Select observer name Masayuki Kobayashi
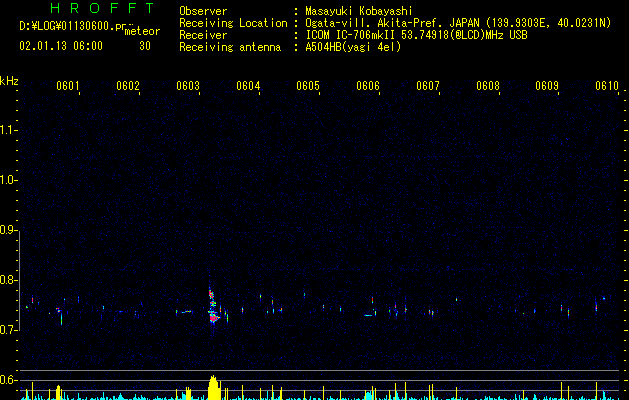Screen dimensions: 629x400 [359, 11]
